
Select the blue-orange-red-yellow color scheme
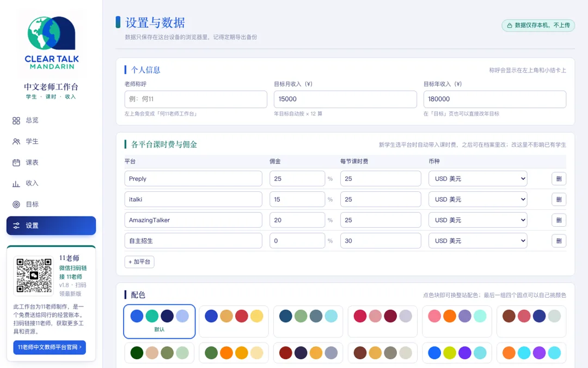point(234,322)
